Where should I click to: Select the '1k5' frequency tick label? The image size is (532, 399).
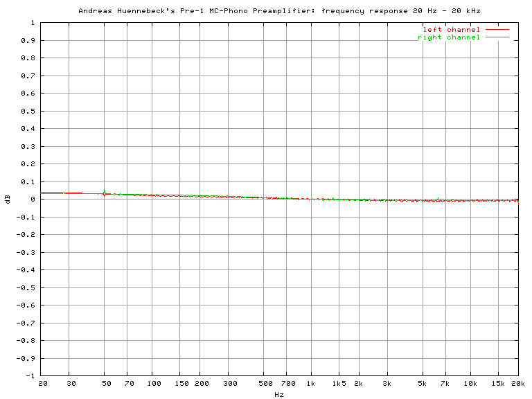339,383
